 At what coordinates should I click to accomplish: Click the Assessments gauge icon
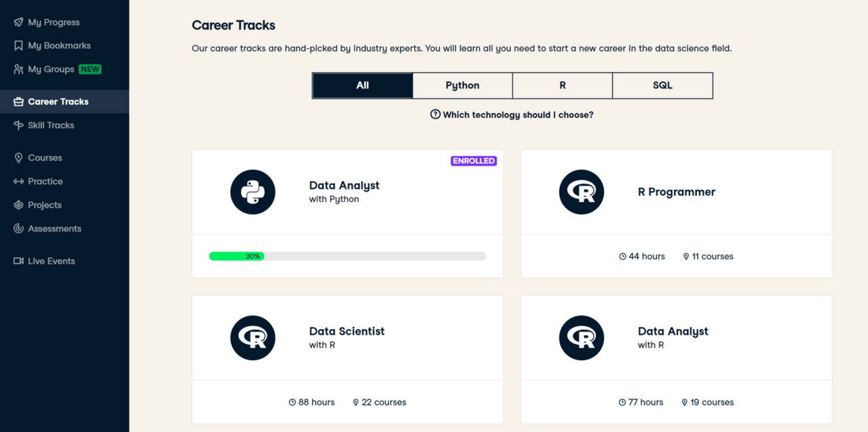pyautogui.click(x=18, y=229)
